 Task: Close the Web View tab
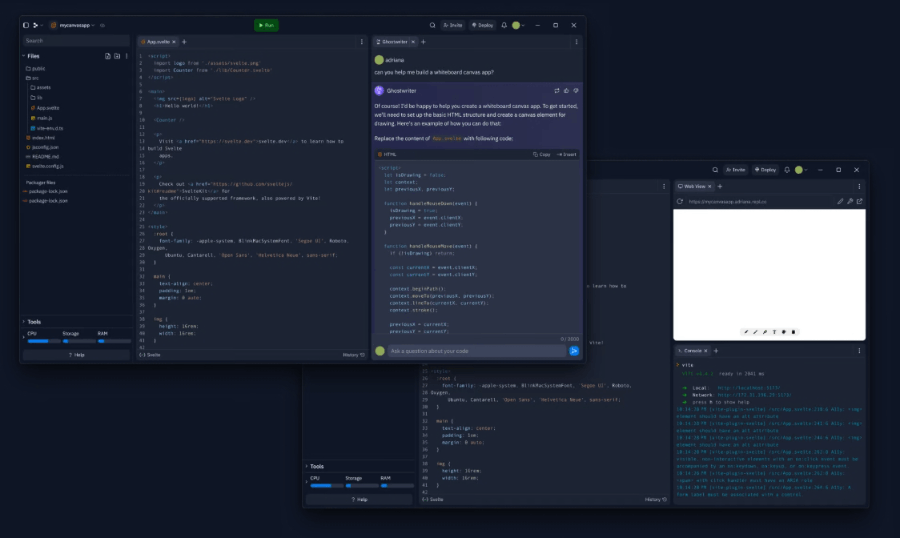tap(709, 187)
